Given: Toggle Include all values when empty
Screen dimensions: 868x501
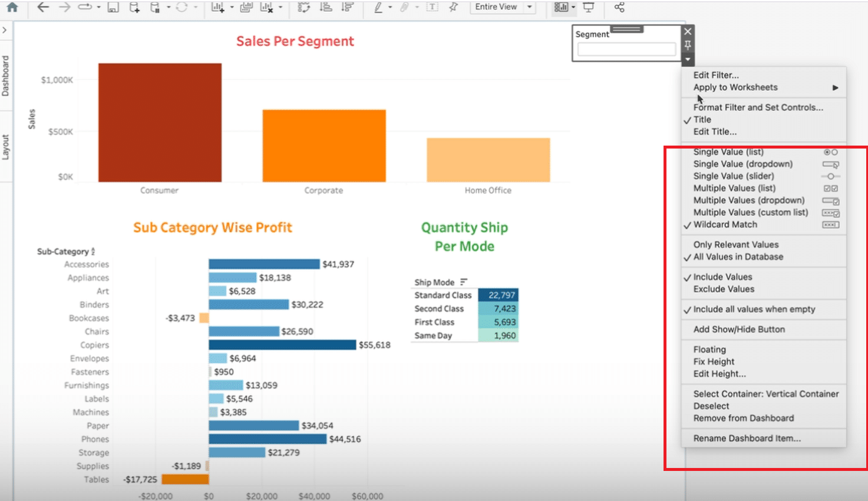Looking at the screenshot, I should pos(754,309).
